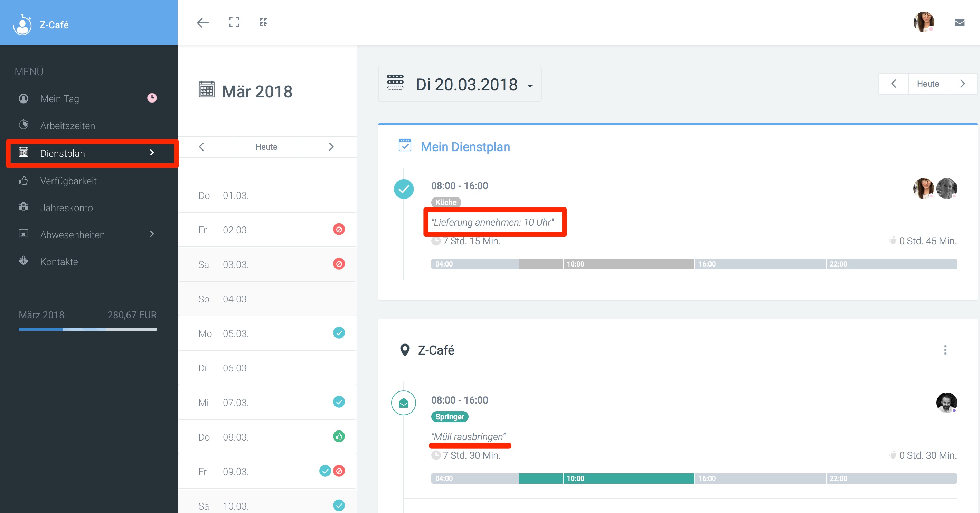Click the view-mode icon beside the date
This screenshot has width=980, height=513.
coord(395,82)
